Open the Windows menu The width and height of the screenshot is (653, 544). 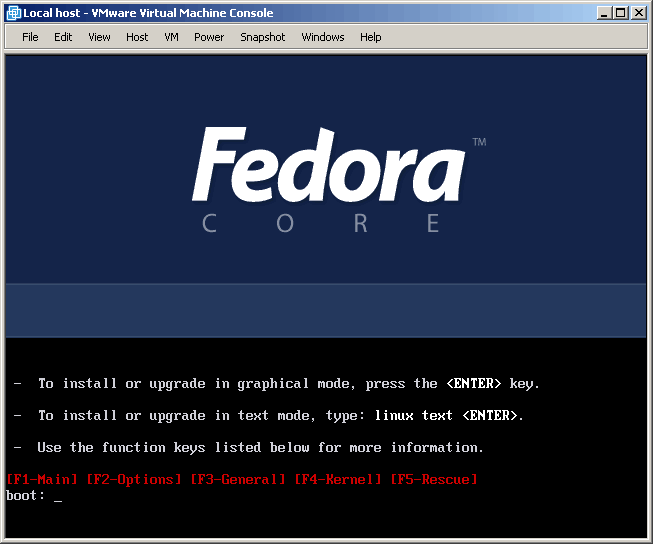pos(322,37)
